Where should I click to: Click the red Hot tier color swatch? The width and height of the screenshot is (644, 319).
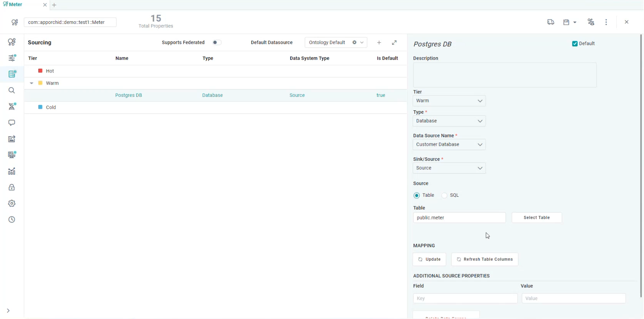click(x=40, y=71)
